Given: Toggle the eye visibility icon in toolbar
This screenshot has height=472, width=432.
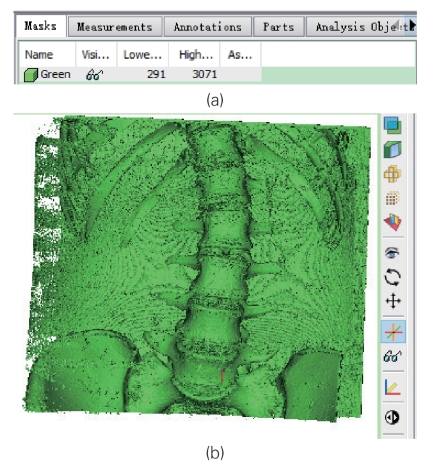Looking at the screenshot, I should coord(392,253).
